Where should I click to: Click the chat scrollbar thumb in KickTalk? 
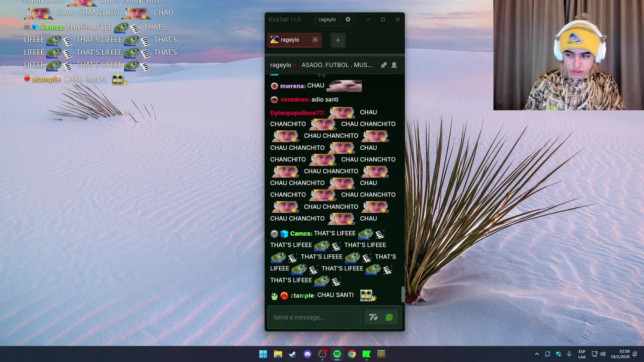[402, 295]
